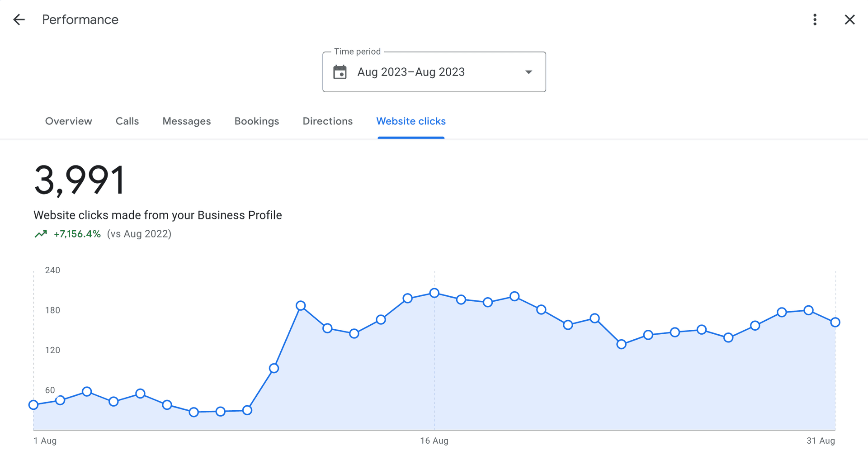Open the three-dot overflow menu
This screenshot has height=465, width=868.
(x=815, y=19)
